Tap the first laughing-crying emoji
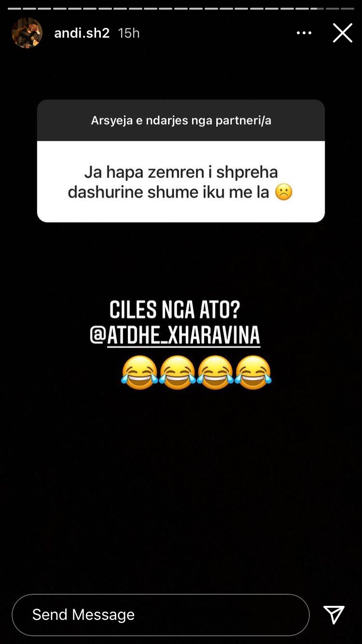Viewport: 362px width, 644px height. pos(139,373)
